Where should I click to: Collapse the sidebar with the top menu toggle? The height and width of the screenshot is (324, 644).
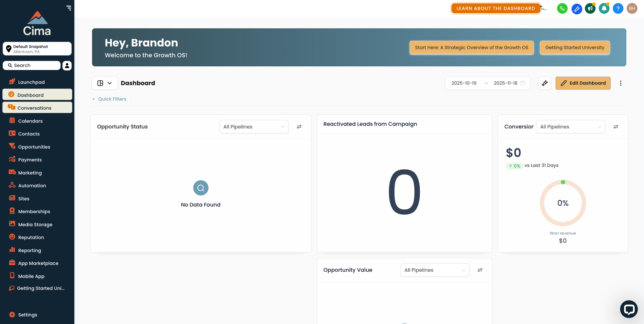[69, 8]
